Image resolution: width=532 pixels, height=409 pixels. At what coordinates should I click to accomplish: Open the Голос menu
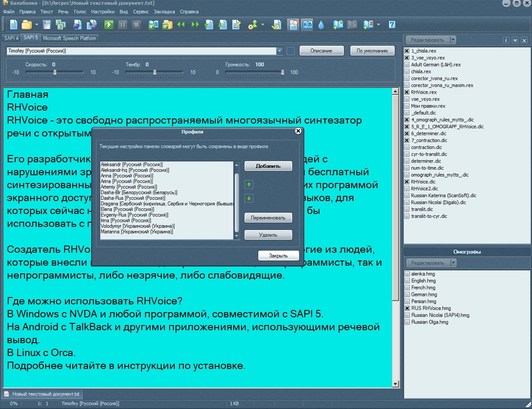click(80, 12)
